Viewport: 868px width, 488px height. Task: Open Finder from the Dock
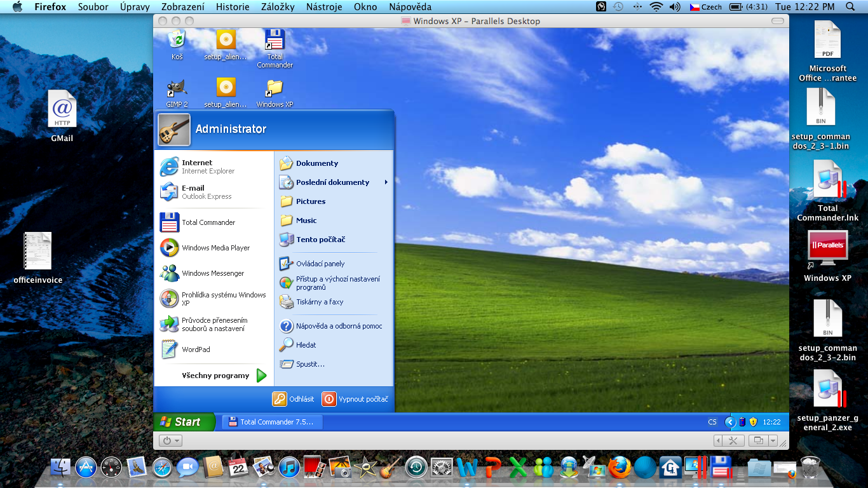click(x=61, y=468)
